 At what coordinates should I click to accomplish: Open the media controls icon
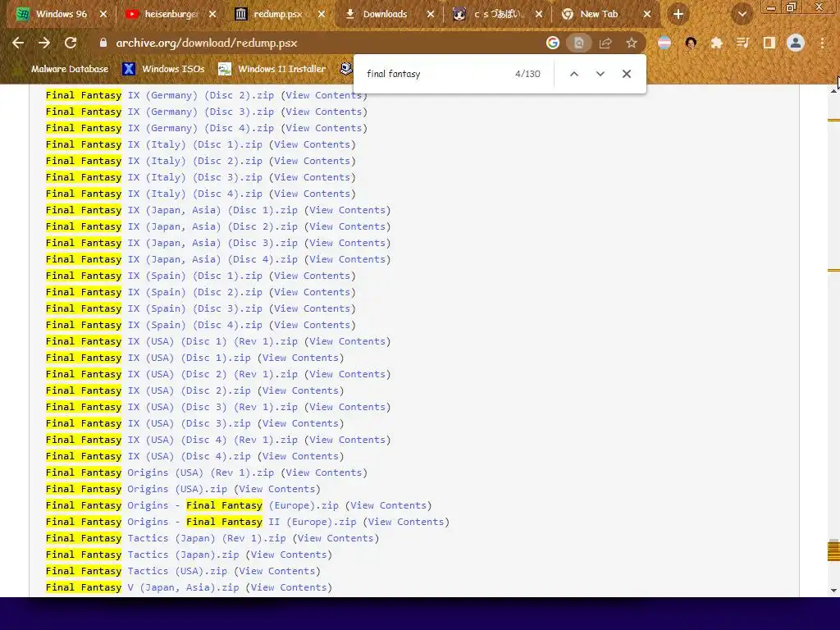point(743,43)
